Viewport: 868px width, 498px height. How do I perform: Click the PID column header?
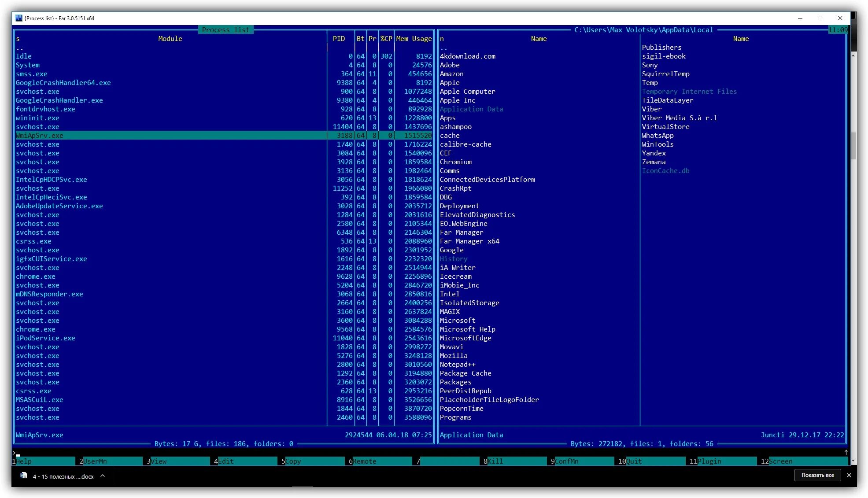click(339, 39)
